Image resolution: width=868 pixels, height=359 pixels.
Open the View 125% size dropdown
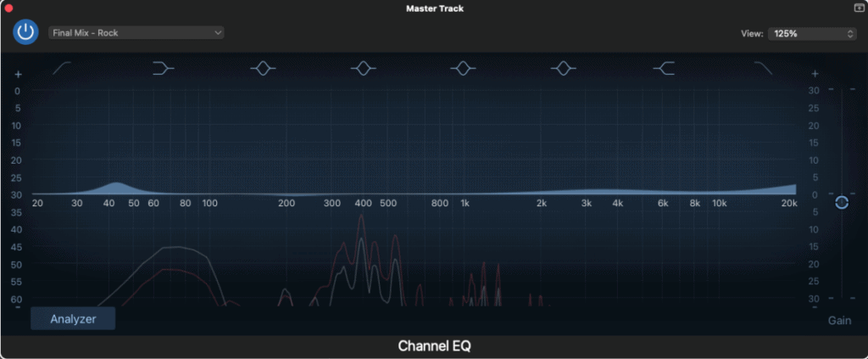tap(812, 33)
